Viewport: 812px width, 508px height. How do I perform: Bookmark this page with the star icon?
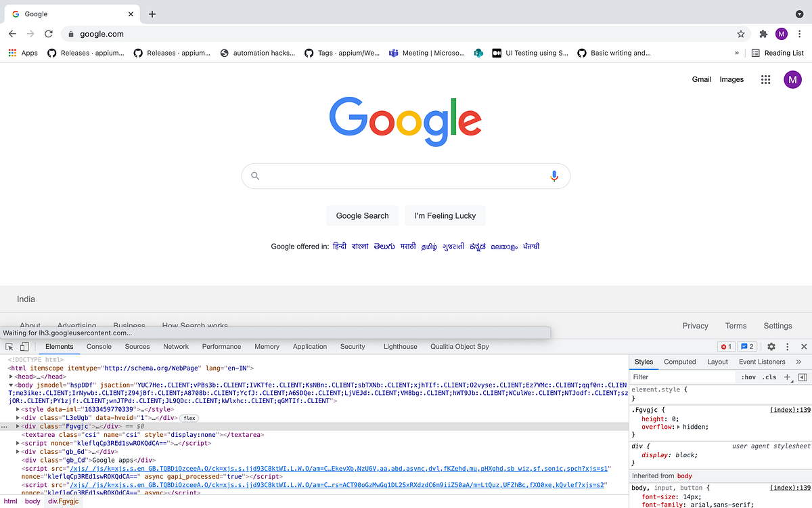[x=741, y=34]
